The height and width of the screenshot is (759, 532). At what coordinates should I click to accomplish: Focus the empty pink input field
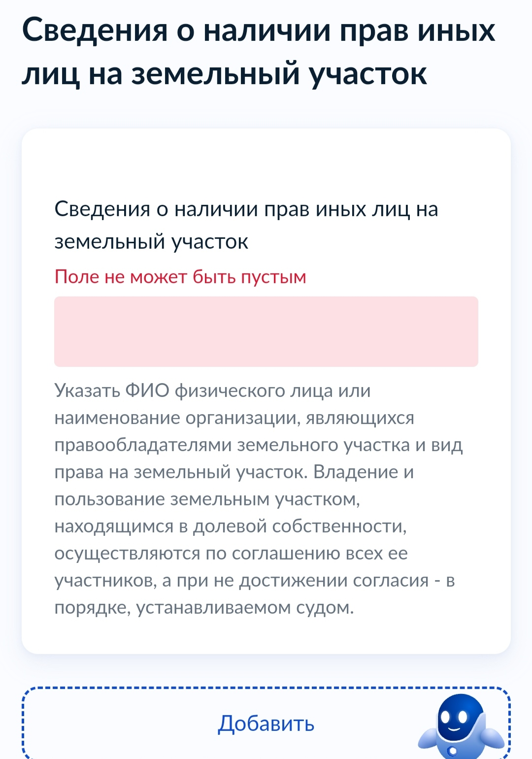266,331
